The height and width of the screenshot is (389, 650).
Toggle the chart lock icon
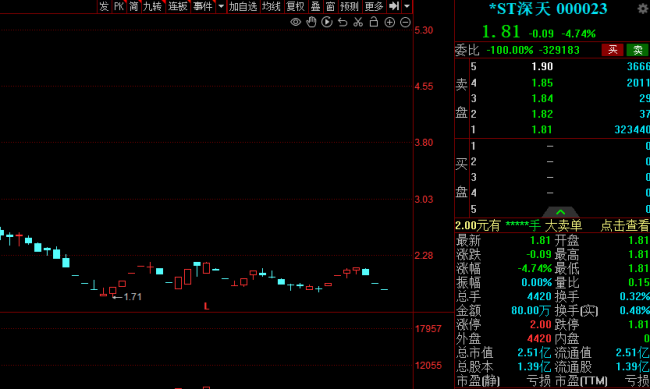(x=374, y=22)
